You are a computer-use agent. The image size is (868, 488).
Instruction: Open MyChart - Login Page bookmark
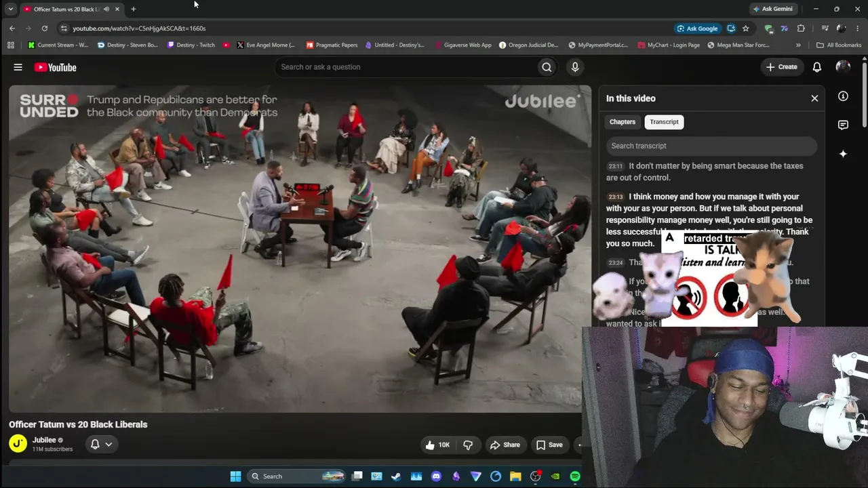pyautogui.click(x=669, y=45)
